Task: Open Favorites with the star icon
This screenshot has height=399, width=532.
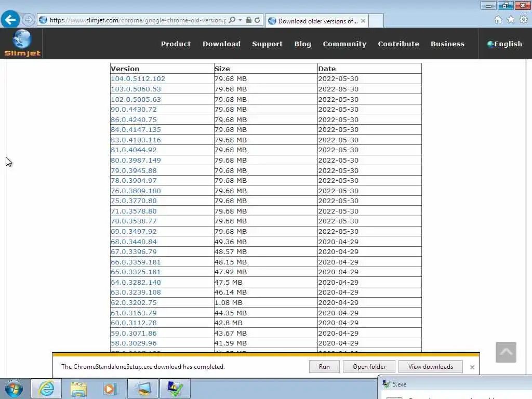Action: 511,20
